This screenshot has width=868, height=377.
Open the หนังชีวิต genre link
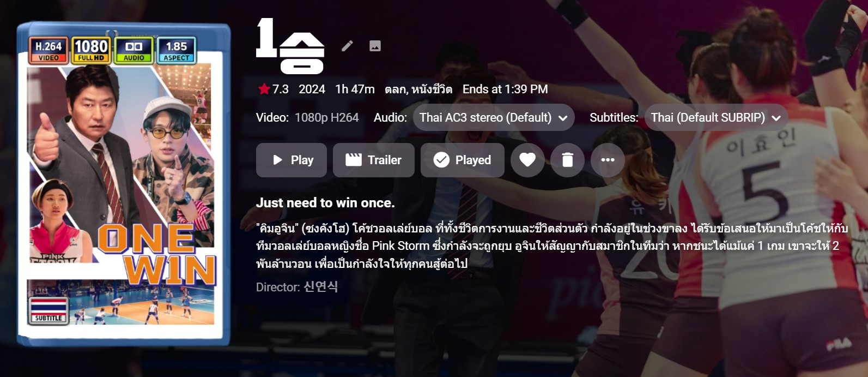pos(432,89)
